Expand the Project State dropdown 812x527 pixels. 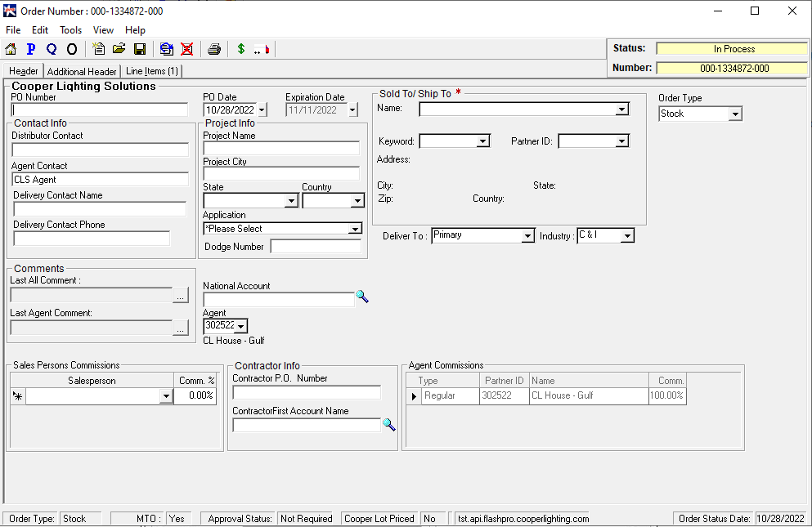tap(292, 201)
